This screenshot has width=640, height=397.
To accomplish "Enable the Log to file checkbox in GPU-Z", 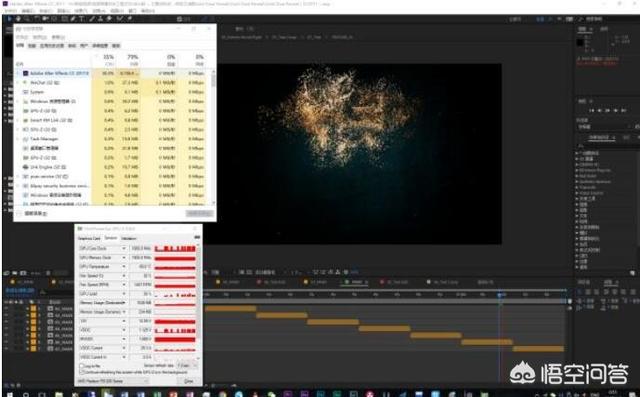I will point(82,366).
